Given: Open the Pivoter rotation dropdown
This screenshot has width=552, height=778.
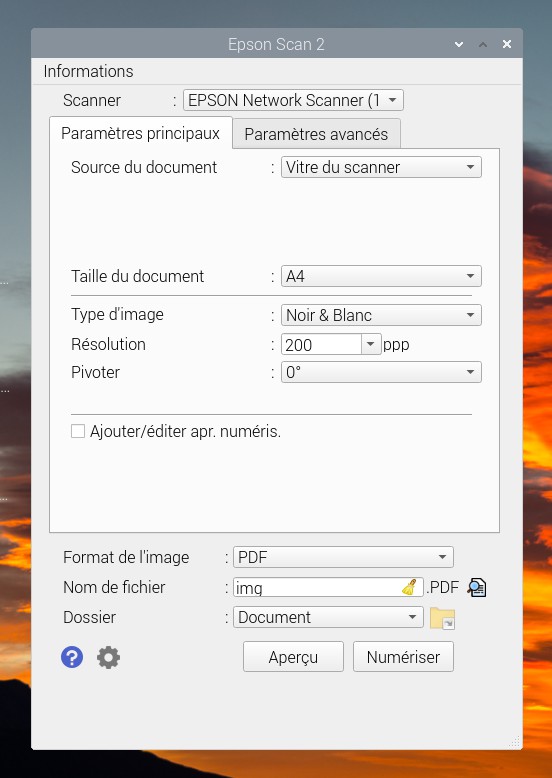Looking at the screenshot, I should (381, 372).
